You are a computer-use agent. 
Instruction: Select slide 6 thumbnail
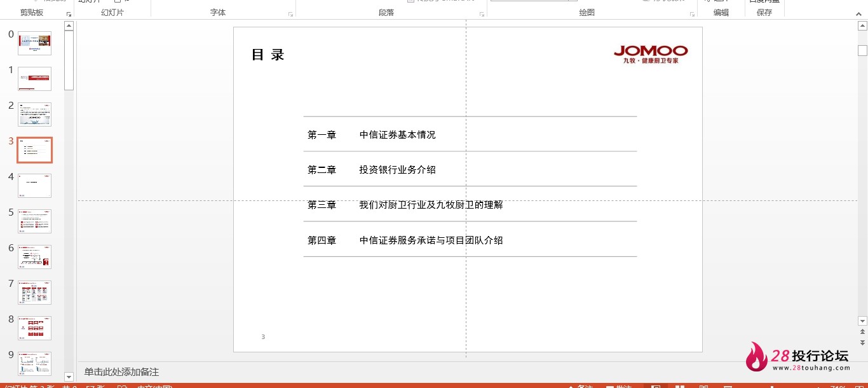[34, 257]
